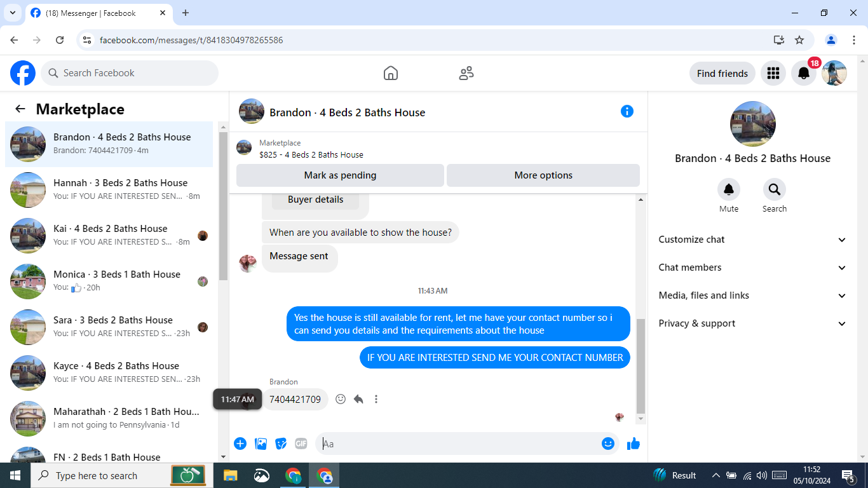Screen dimensions: 868x488
Task: Click More options button
Action: (543, 175)
